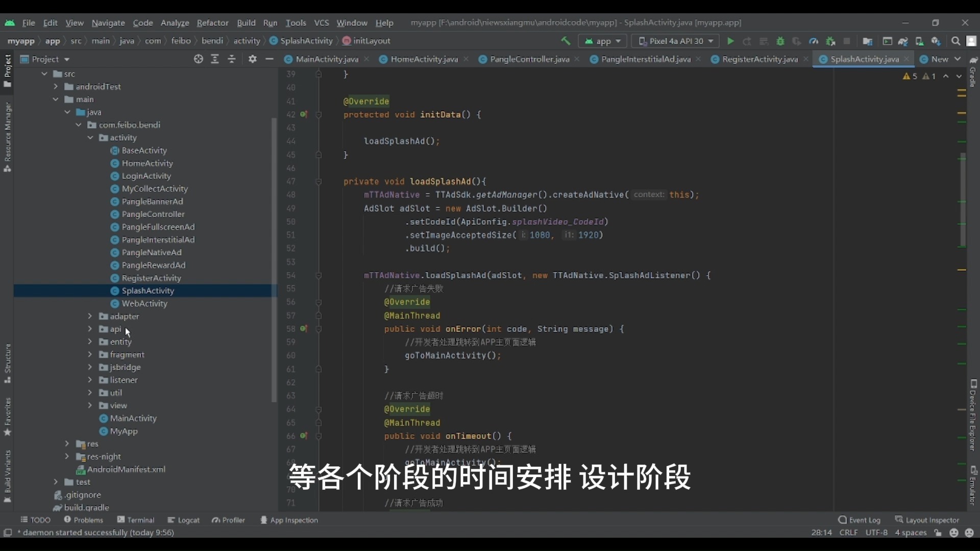980x551 pixels.
Task: Go to previous highlighted error arrow
Action: click(946, 76)
